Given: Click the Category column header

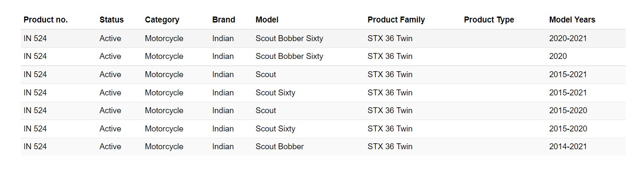Looking at the screenshot, I should click(162, 20).
